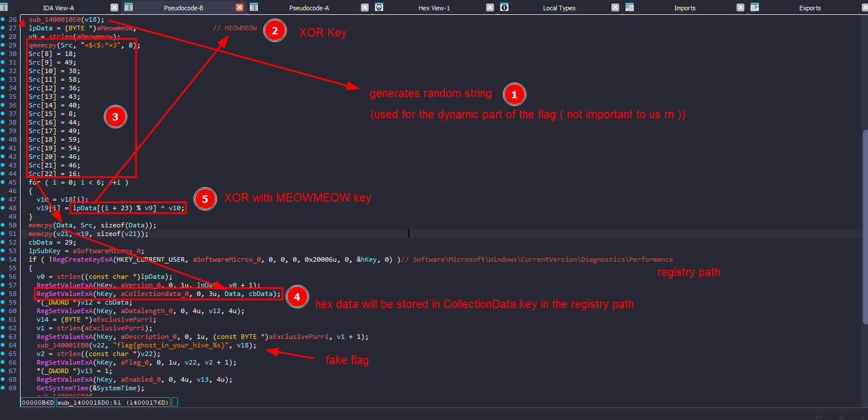The image size is (868, 420).
Task: Click the Pseudocode-A tab icon
Action: tap(254, 7)
